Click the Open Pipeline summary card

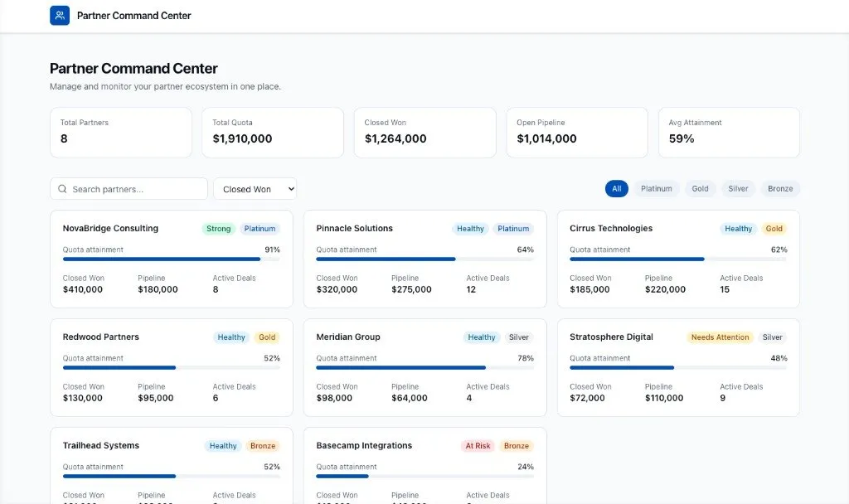[x=577, y=133]
